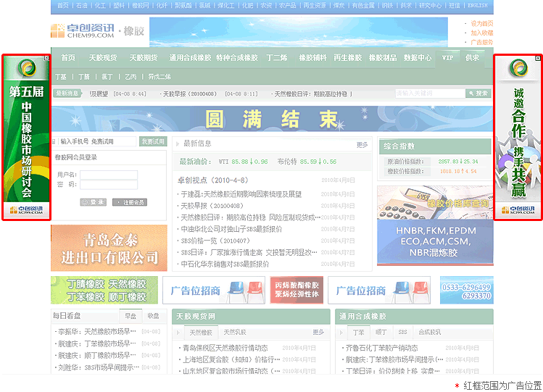The height and width of the screenshot is (392, 543).
Task: Select 天然橡胶 tab
Action: tap(201, 333)
